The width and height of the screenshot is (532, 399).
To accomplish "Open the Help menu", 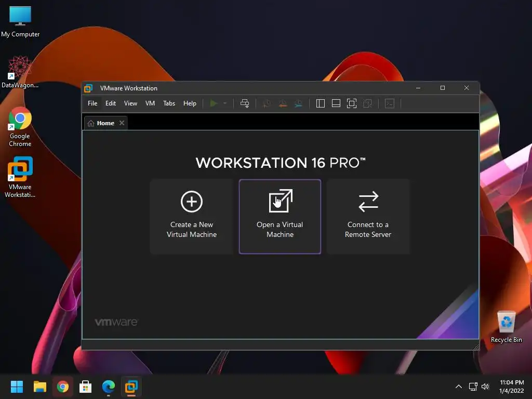I will (190, 103).
